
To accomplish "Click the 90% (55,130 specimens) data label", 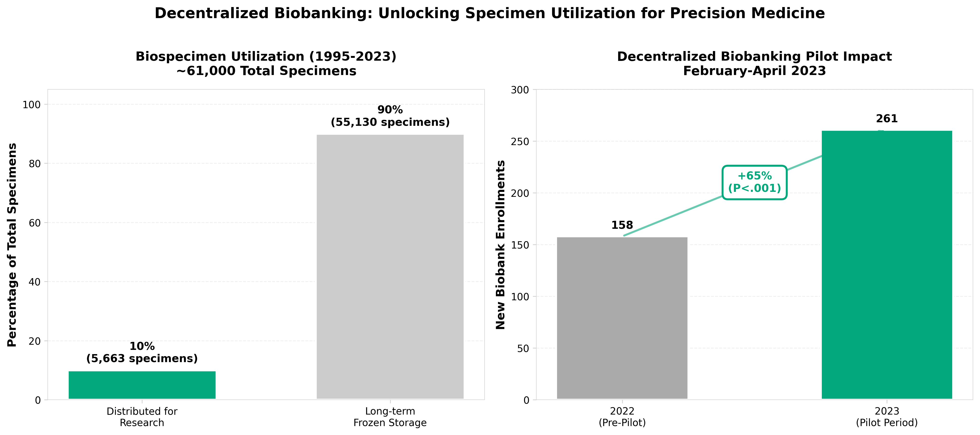I will click(x=390, y=116).
